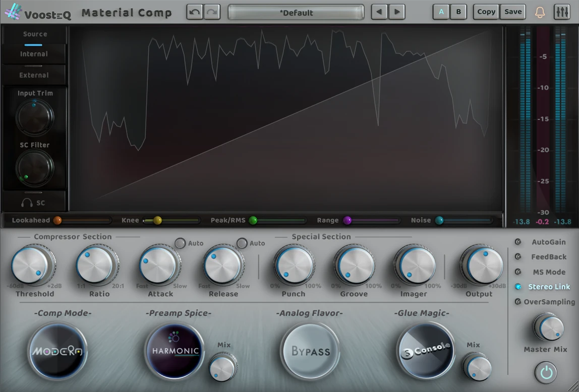Click the Modern Comp Mode button
Image resolution: width=579 pixels, height=392 pixels.
(57, 351)
